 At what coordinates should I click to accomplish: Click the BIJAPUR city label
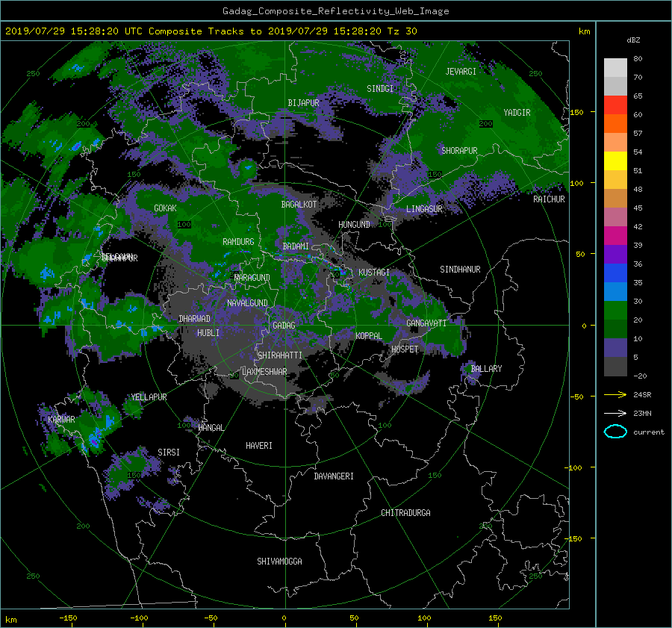click(303, 103)
